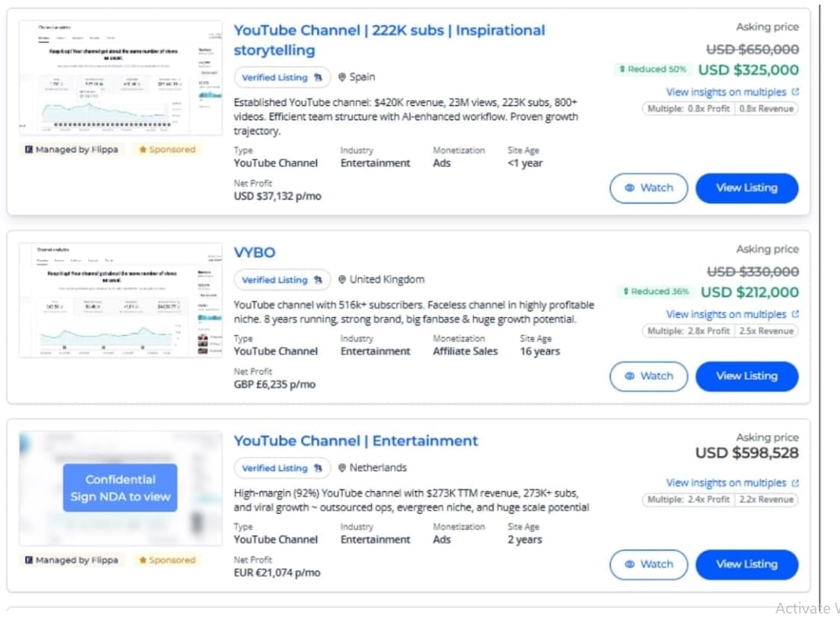Click verified badge icon in VYBO listing
The height and width of the screenshot is (619, 840).
(318, 281)
